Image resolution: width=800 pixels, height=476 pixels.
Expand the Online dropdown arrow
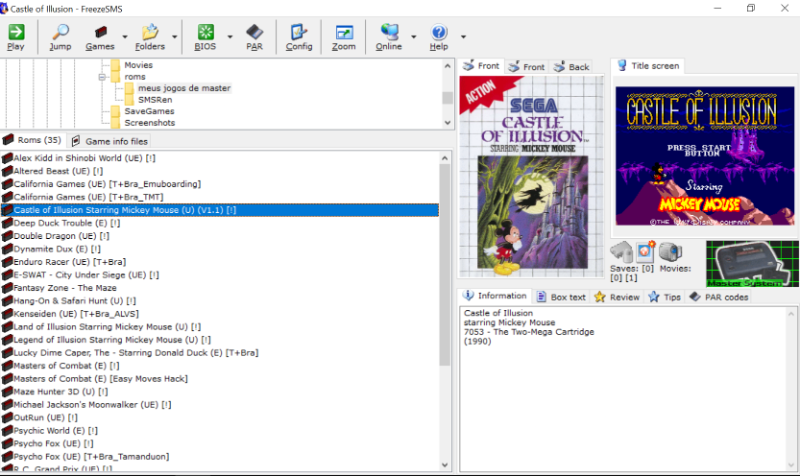414,37
